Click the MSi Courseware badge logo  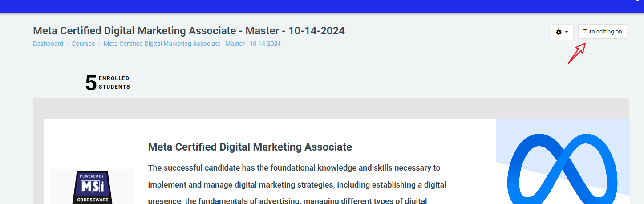tap(92, 187)
